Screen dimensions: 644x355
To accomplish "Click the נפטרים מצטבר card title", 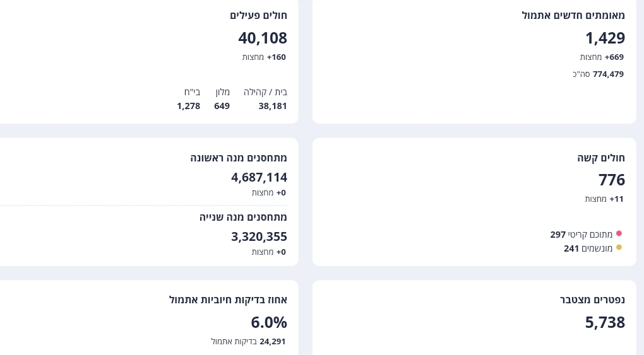I will pos(592,300).
